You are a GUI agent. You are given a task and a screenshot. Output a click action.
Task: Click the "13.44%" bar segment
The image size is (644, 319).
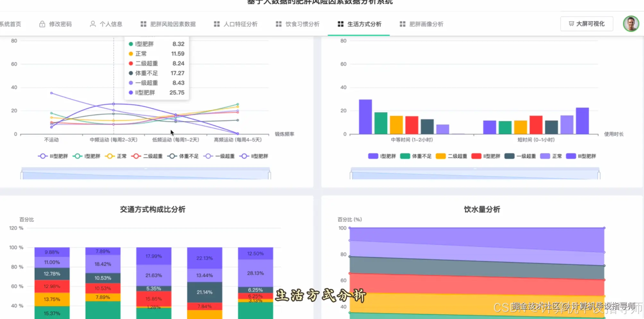point(205,275)
